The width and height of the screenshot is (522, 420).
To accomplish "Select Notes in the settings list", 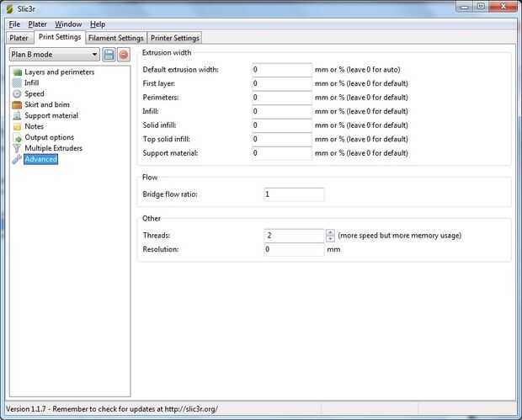I will click(x=34, y=126).
